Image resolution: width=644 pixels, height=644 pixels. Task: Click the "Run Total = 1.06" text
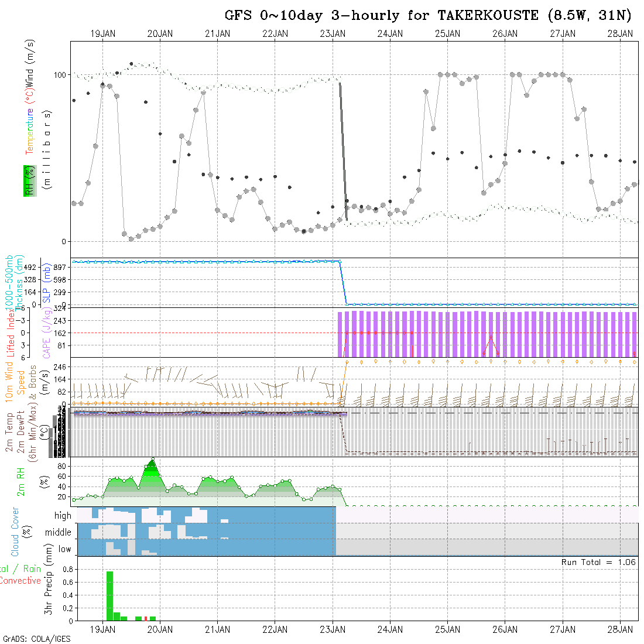tap(598, 562)
